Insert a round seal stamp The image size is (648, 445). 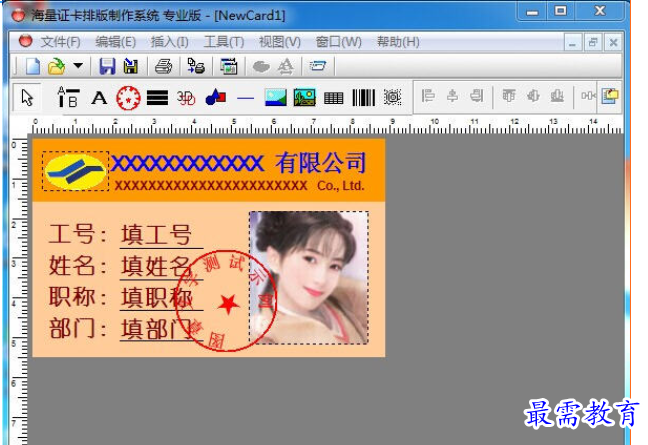click(x=128, y=98)
